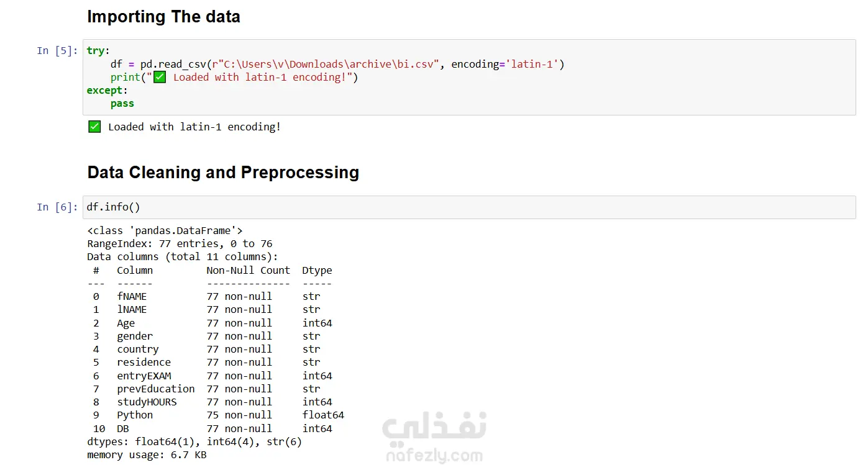868x465 pixels.
Task: Click the Python row showing 75 non-null
Action: 217,415
